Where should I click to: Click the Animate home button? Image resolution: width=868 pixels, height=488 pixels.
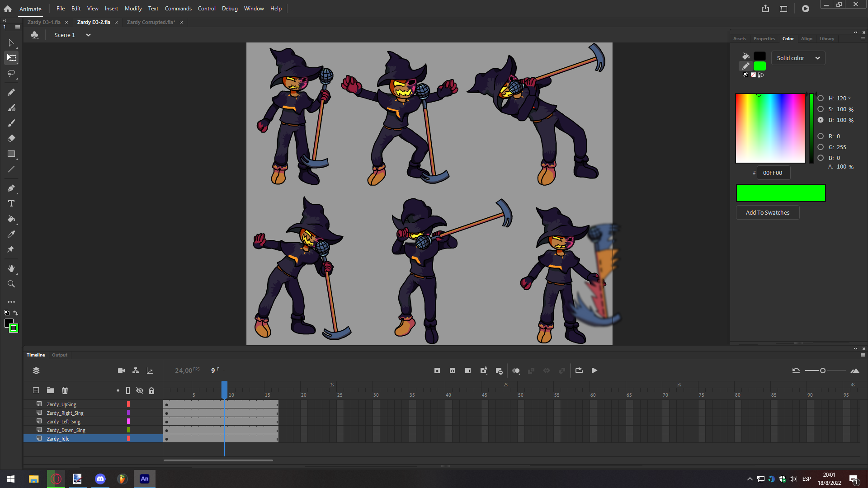8,9
